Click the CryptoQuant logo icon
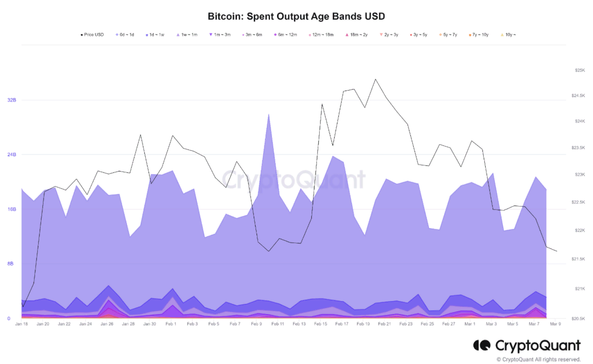 [x=481, y=345]
